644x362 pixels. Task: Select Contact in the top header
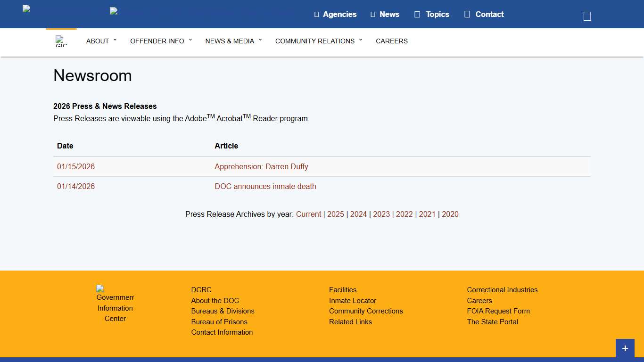point(484,14)
